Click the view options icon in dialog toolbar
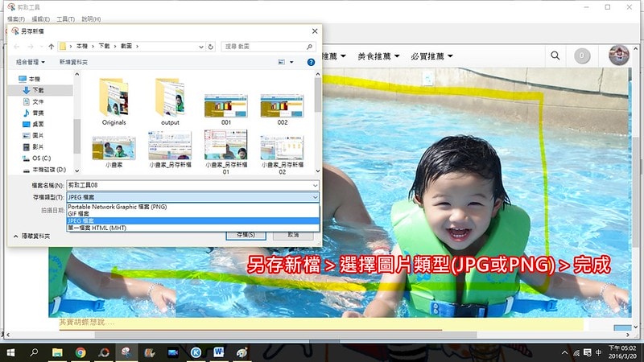Screen dimensions: 644x362 [x=282, y=61]
